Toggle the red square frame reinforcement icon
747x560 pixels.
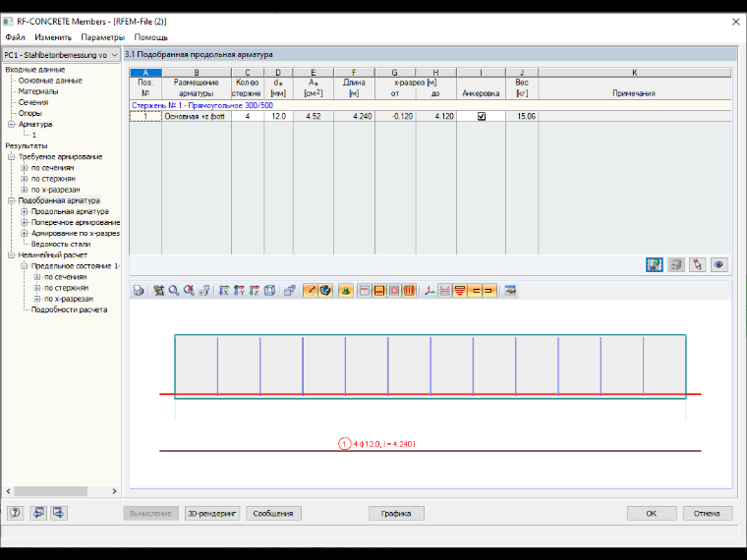(x=394, y=291)
